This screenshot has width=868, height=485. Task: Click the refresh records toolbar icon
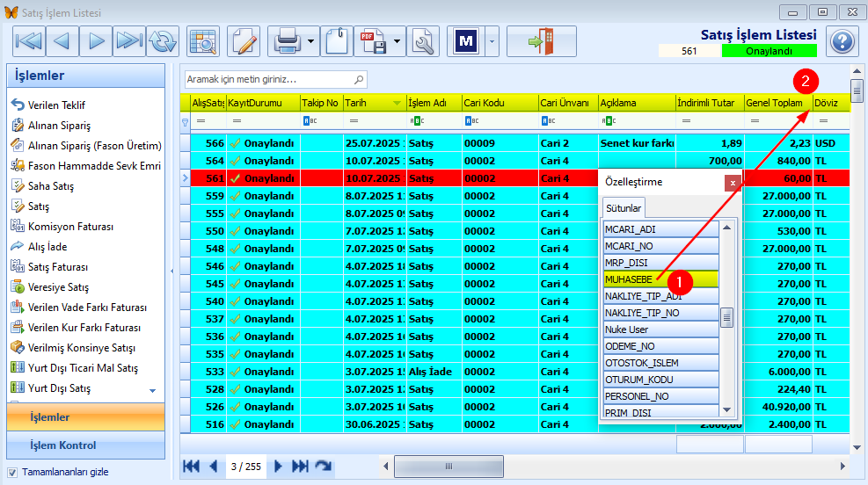point(163,41)
